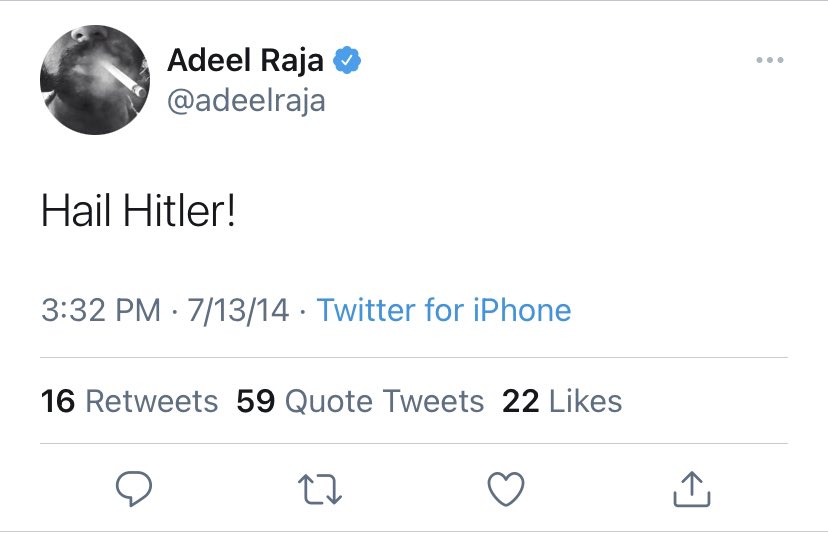Viewport: 828px width, 534px height.
Task: Click the number 22 beside Likes
Action: (x=521, y=401)
